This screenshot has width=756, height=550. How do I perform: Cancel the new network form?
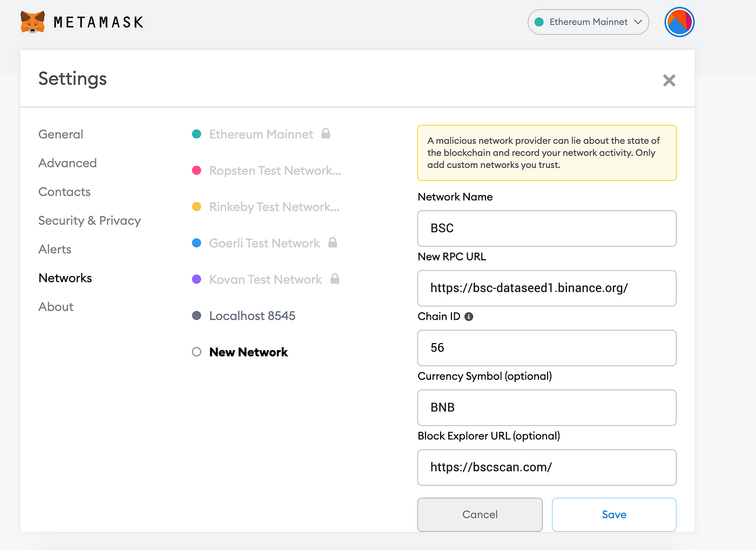tap(480, 514)
